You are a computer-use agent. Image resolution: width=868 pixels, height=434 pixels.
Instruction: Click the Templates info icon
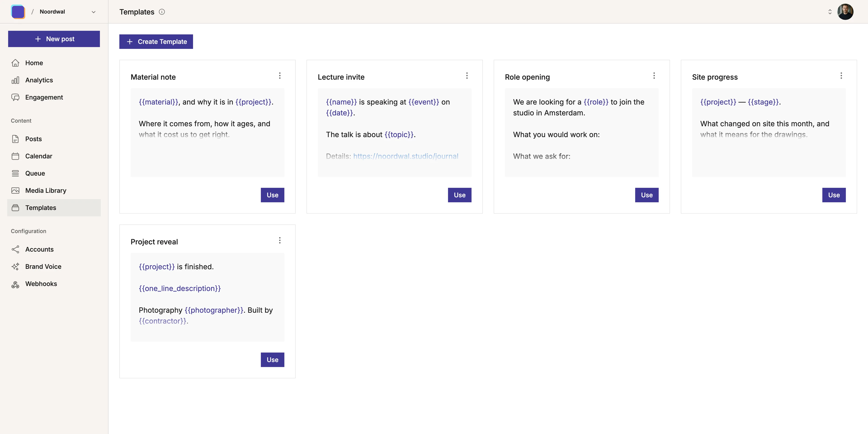pyautogui.click(x=162, y=12)
